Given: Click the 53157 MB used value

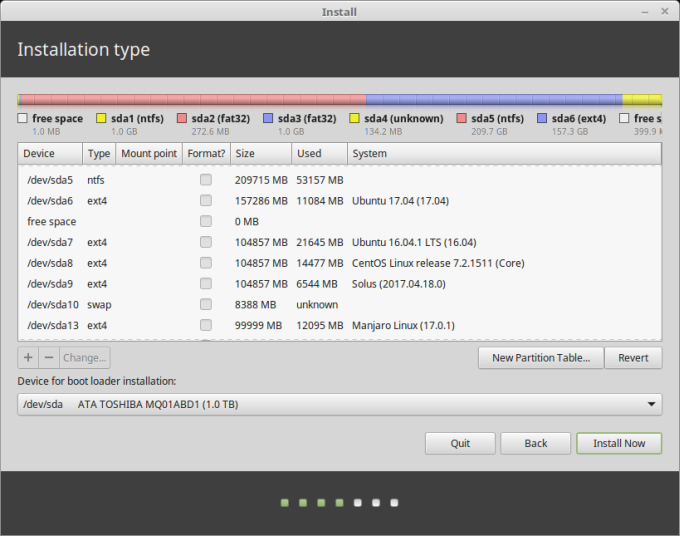Looking at the screenshot, I should coord(320,180).
